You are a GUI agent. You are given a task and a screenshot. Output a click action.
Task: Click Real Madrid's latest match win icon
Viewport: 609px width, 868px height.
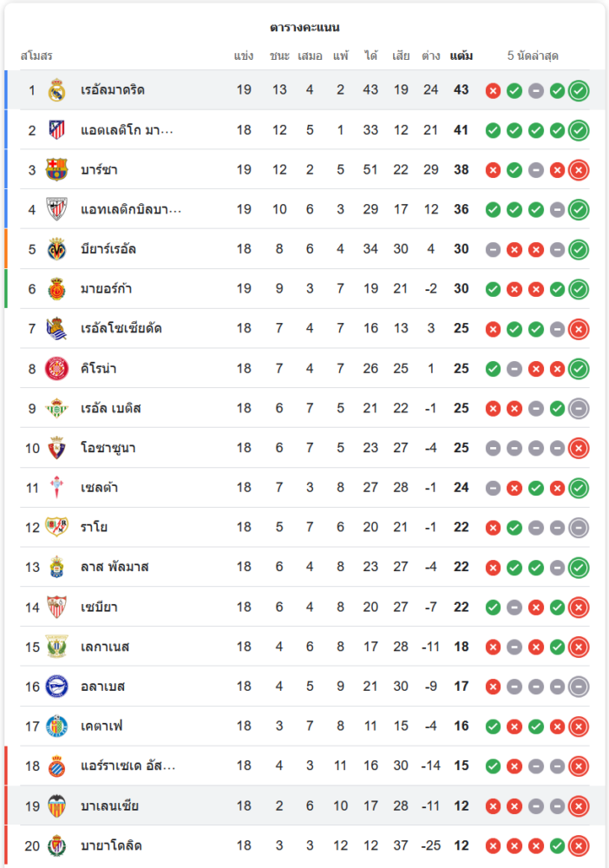point(579,90)
